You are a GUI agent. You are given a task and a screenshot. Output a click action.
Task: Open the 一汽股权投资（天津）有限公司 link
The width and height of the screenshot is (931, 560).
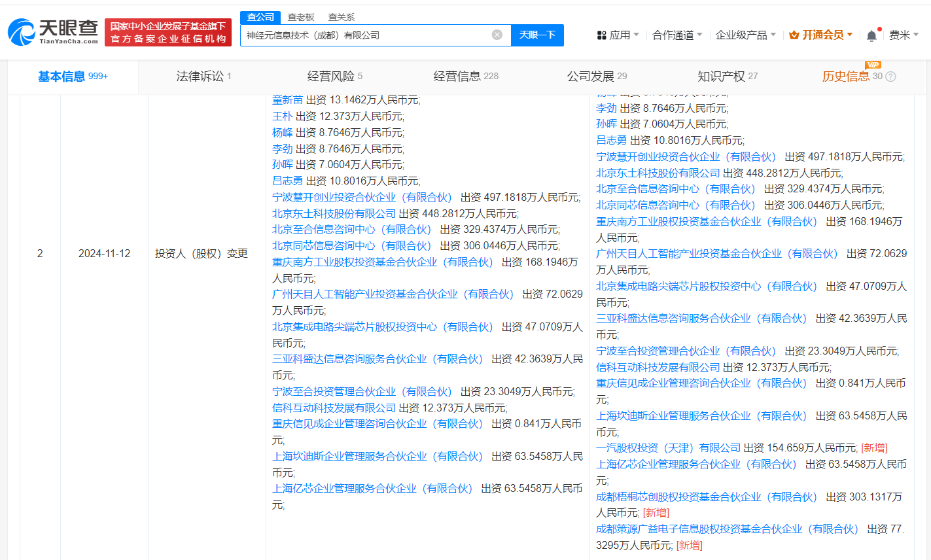click(x=668, y=448)
